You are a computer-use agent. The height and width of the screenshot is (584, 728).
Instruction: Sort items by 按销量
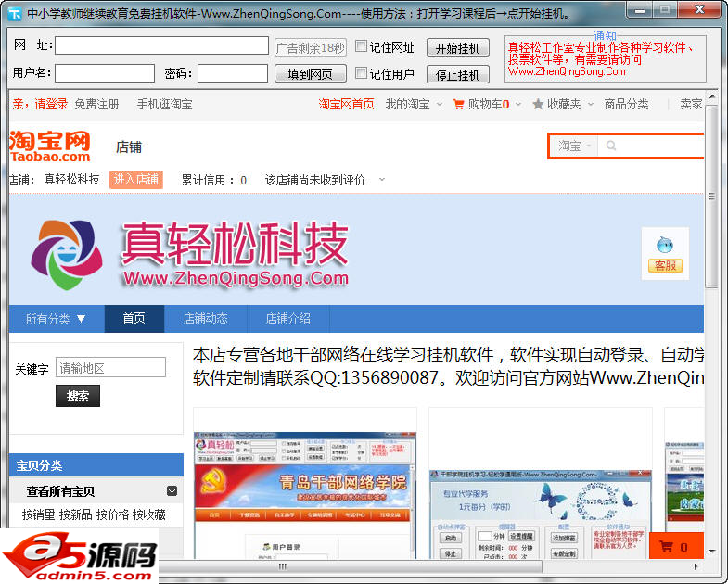[39, 514]
